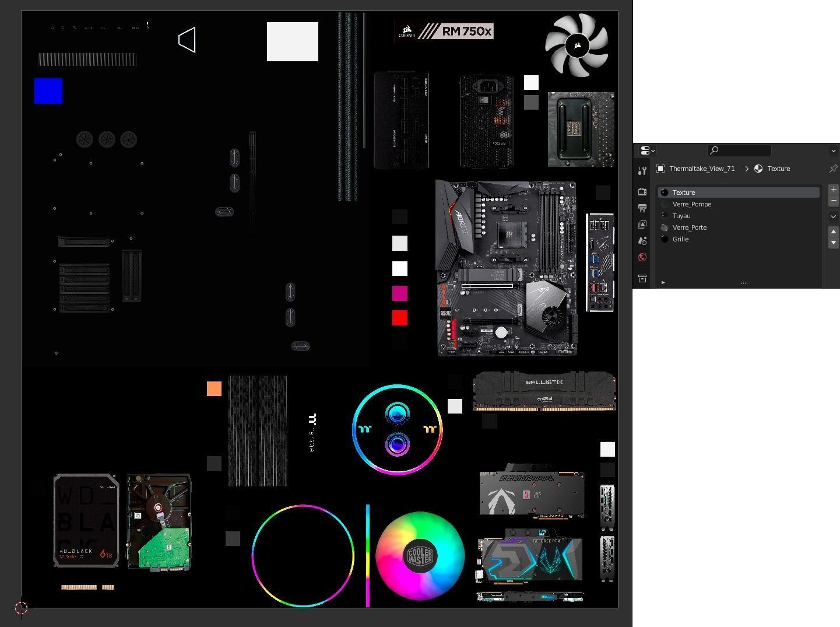
Task: Open the material slot specials dropdown
Action: (x=834, y=216)
